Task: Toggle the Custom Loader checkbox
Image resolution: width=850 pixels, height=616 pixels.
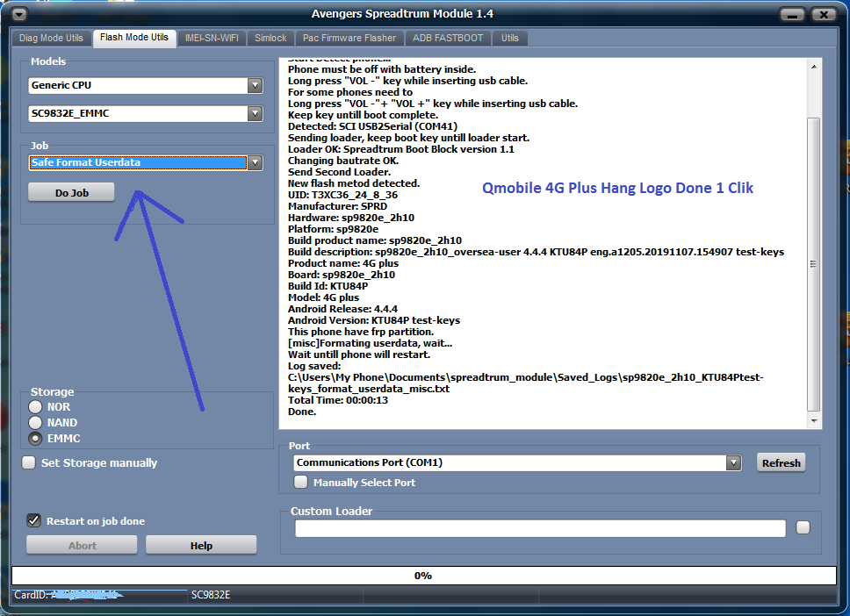Action: [x=803, y=527]
